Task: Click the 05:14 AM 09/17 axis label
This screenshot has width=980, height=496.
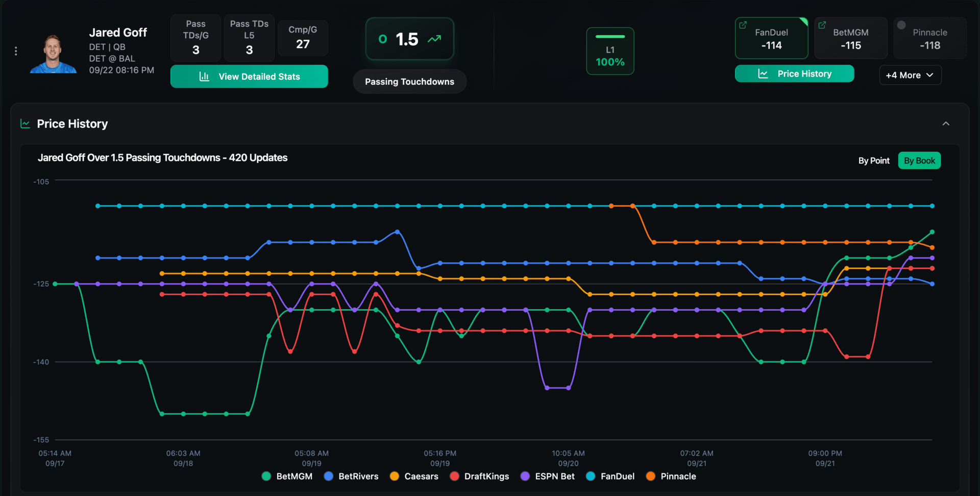Action: (55, 458)
